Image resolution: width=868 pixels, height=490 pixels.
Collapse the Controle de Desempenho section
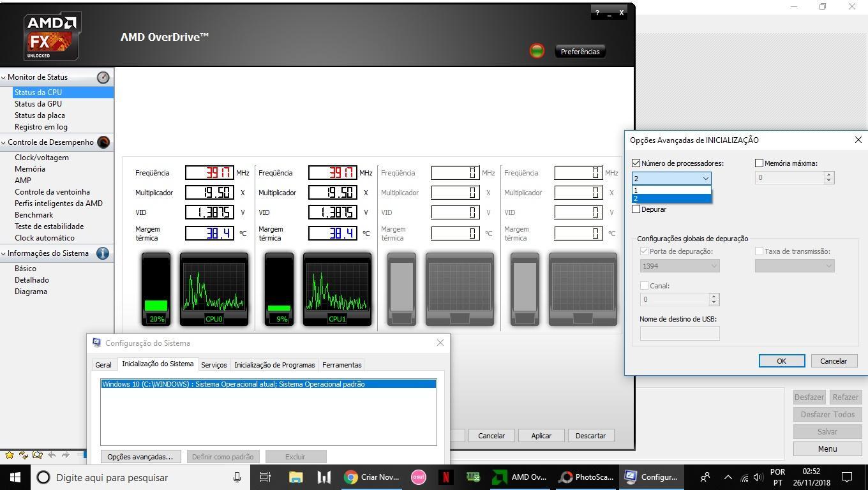[3, 142]
